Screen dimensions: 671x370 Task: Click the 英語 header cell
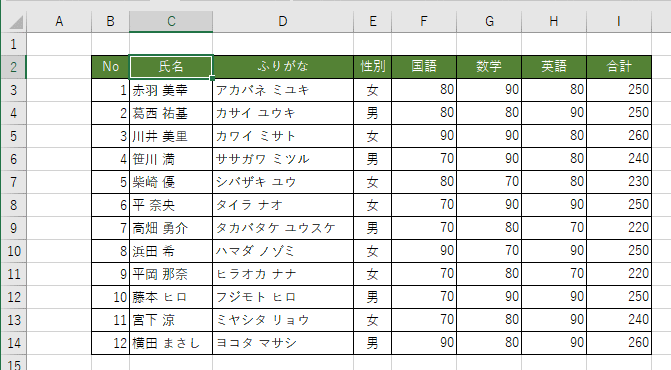coord(554,67)
